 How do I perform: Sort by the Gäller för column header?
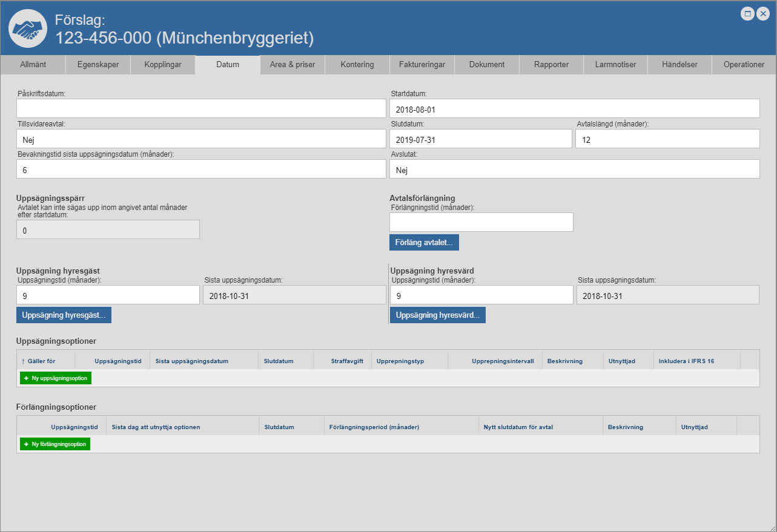pyautogui.click(x=41, y=361)
